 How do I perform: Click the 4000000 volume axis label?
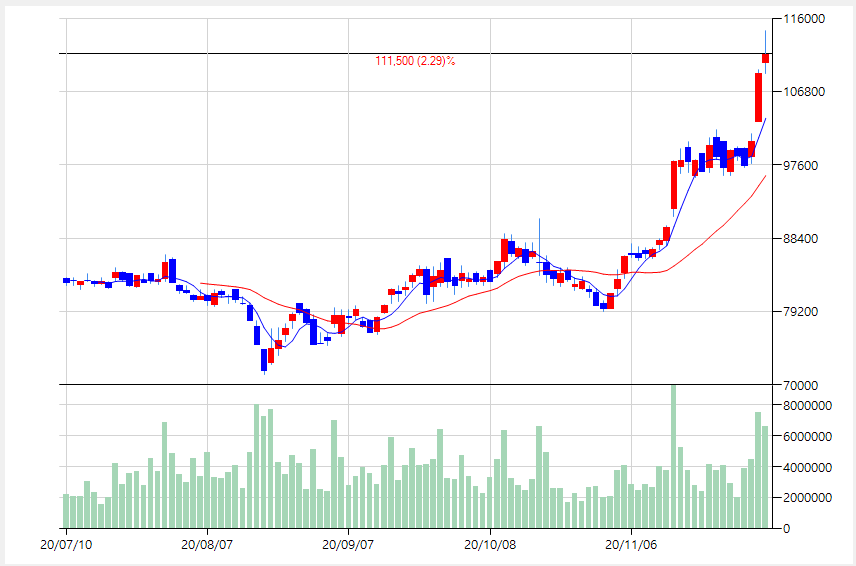808,468
